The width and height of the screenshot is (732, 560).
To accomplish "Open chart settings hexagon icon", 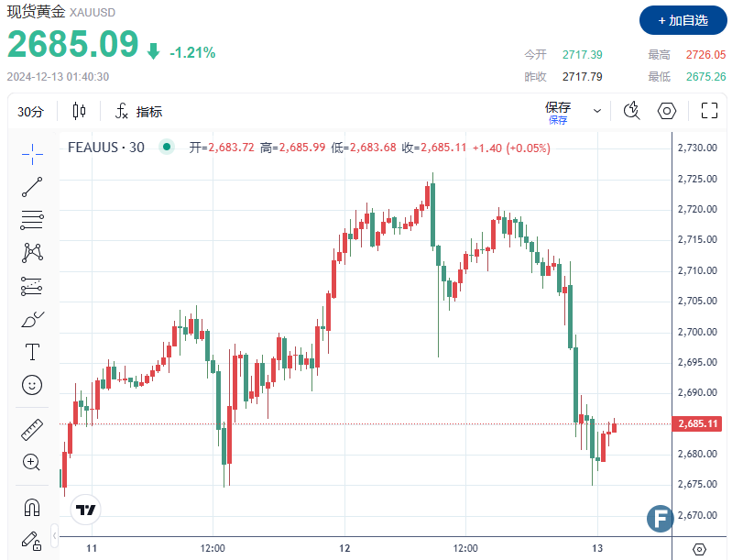I will click(x=667, y=111).
